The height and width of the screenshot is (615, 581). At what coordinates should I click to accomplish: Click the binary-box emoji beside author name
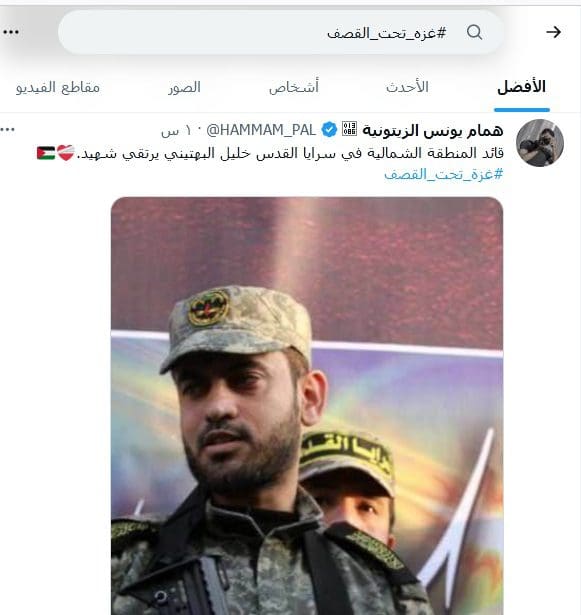349,129
